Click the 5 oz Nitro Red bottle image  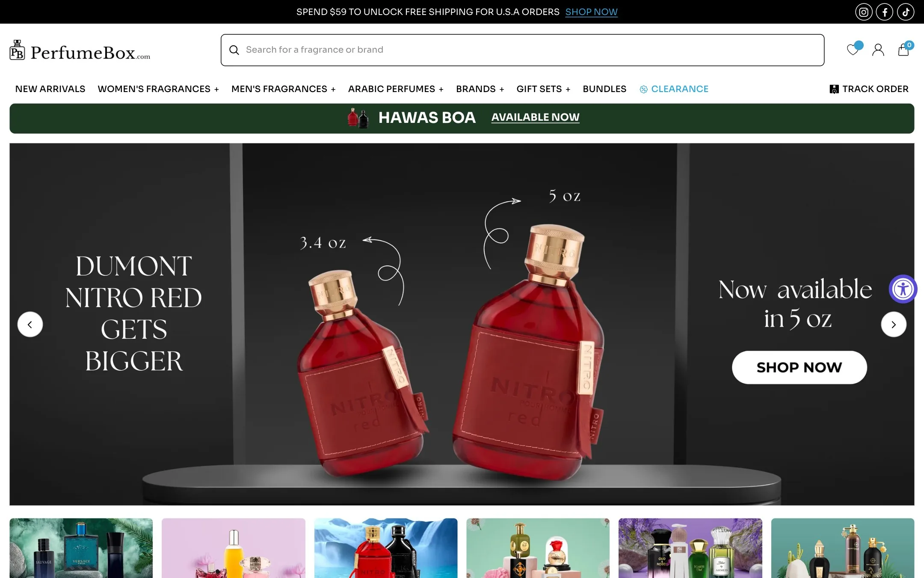(x=528, y=353)
